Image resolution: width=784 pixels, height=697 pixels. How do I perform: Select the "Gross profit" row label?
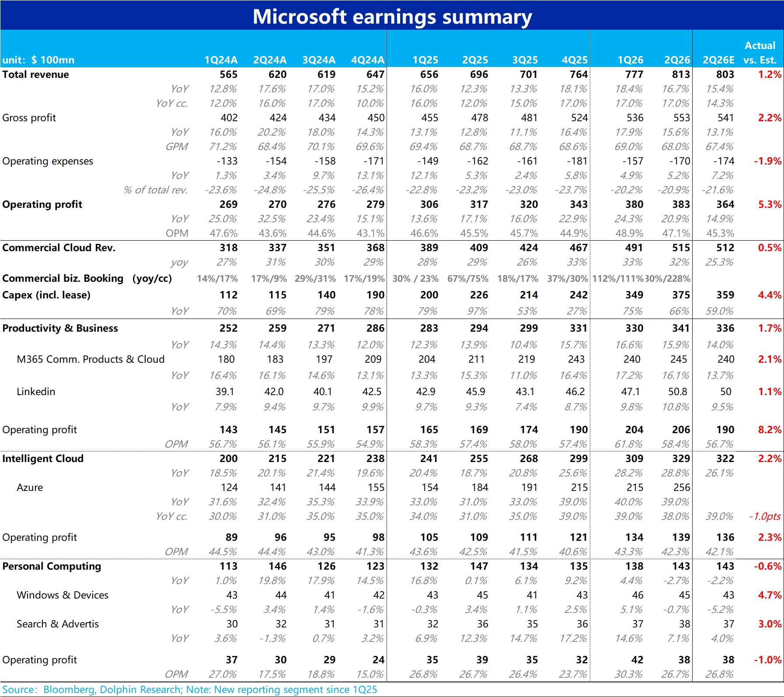click(x=29, y=118)
